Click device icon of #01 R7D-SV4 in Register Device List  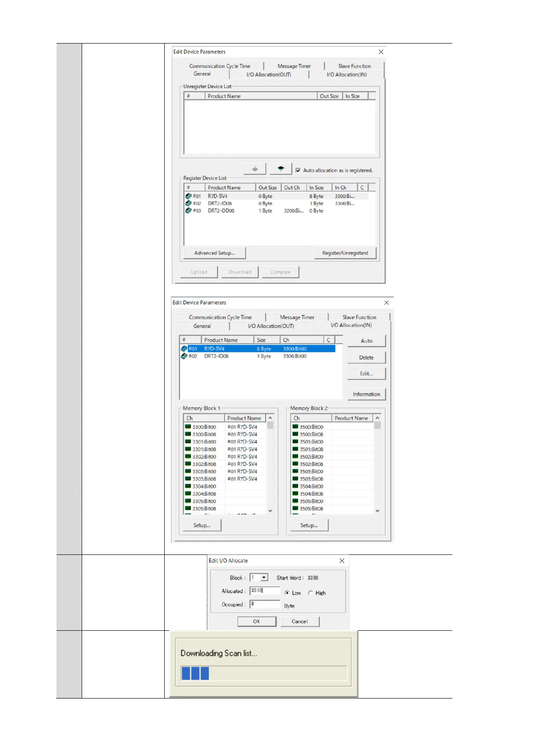point(188,196)
